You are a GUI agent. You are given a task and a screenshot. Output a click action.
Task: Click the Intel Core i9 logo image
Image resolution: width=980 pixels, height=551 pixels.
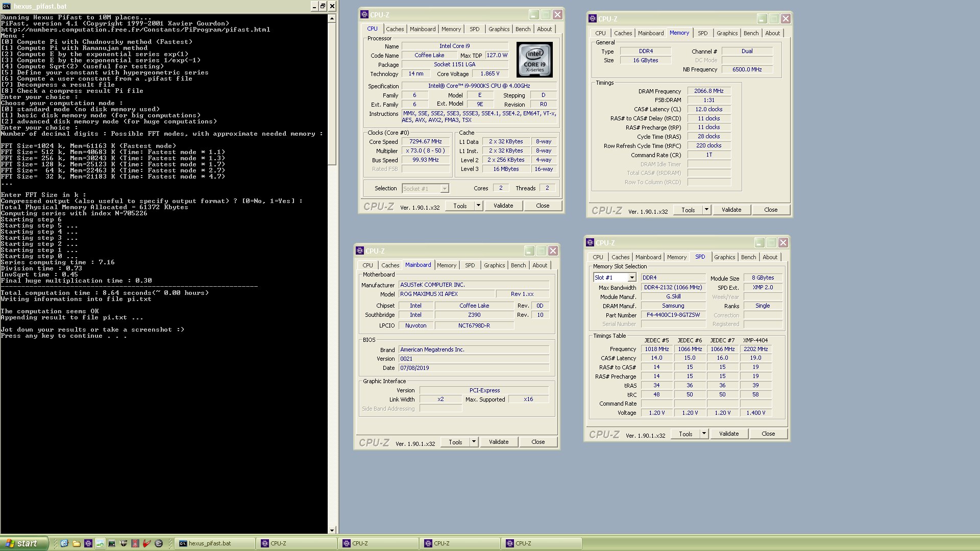534,60
